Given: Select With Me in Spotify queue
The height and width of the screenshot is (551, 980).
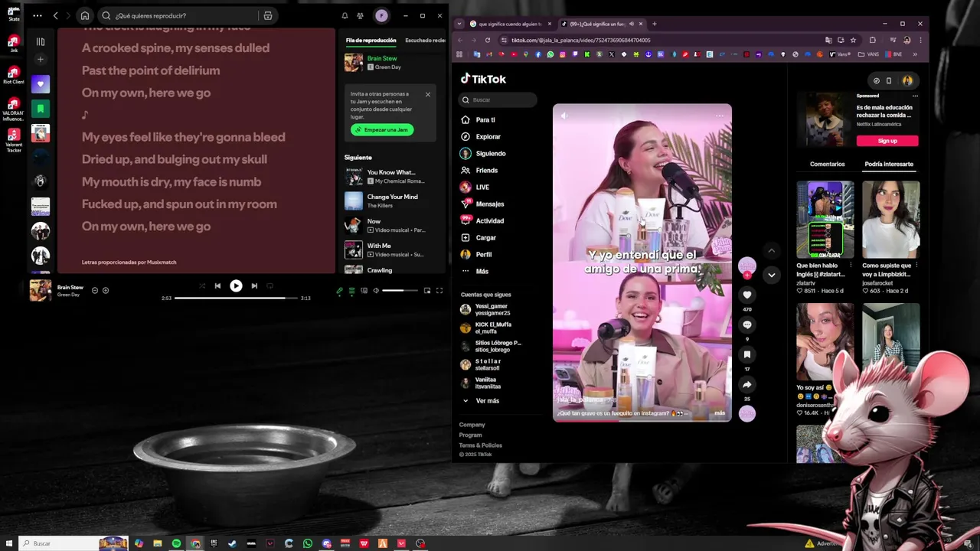Looking at the screenshot, I should (390, 249).
